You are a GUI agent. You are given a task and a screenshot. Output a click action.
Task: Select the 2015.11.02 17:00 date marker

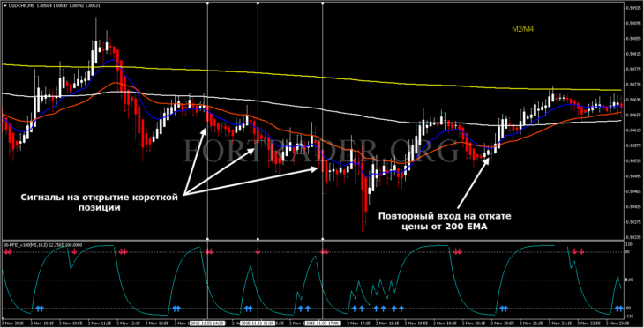(x=323, y=324)
